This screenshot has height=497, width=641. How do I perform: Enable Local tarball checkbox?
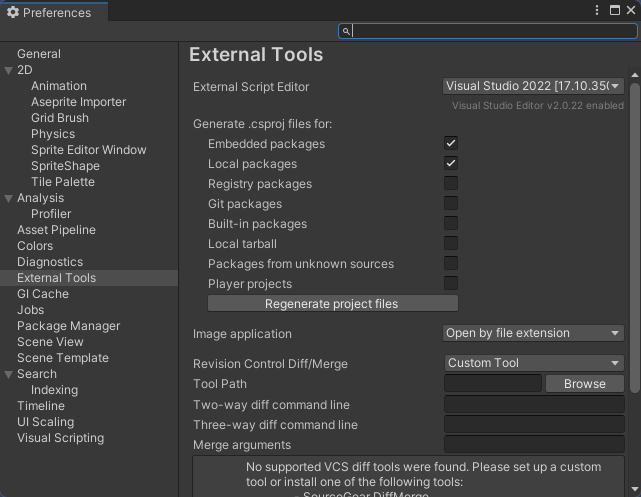tap(451, 243)
